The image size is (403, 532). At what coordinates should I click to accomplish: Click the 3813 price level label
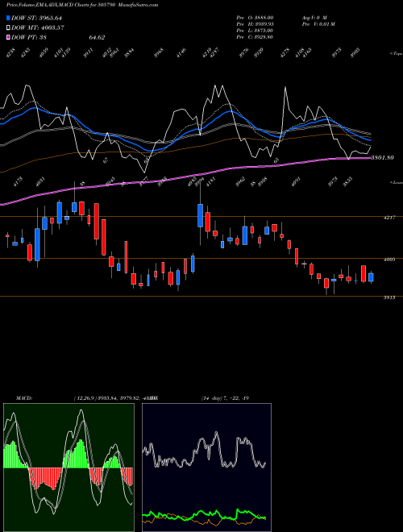pyautogui.click(x=389, y=297)
